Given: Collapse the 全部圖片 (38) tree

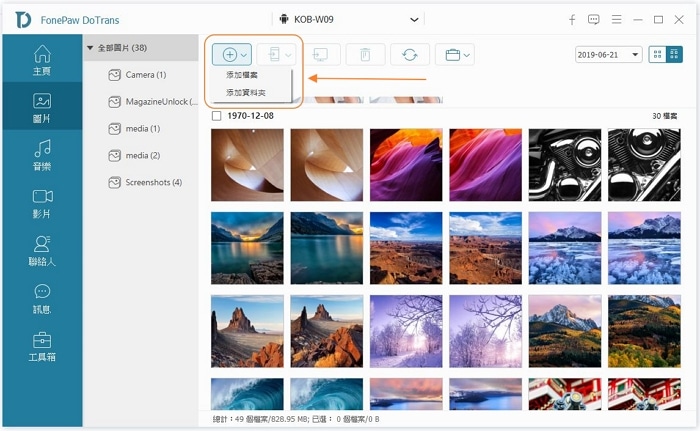Looking at the screenshot, I should coord(90,48).
